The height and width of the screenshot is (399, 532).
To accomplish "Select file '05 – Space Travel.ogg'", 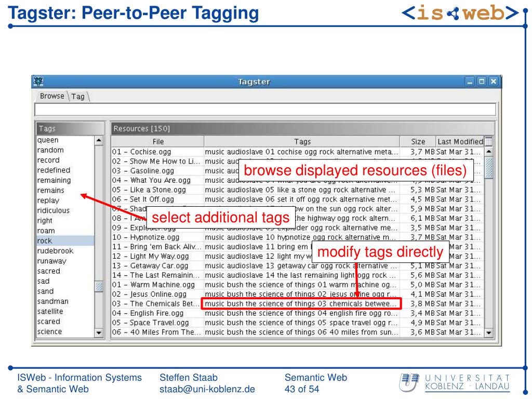I will point(157,323).
